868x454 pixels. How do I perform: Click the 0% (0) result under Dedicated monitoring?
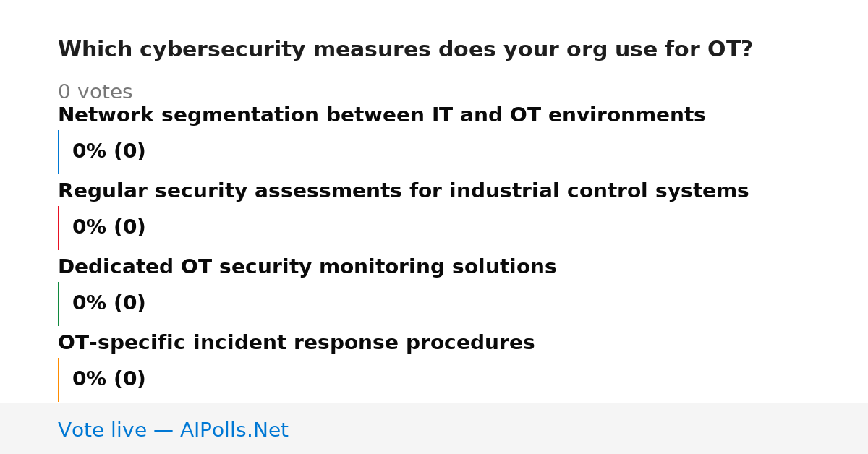[x=109, y=304]
